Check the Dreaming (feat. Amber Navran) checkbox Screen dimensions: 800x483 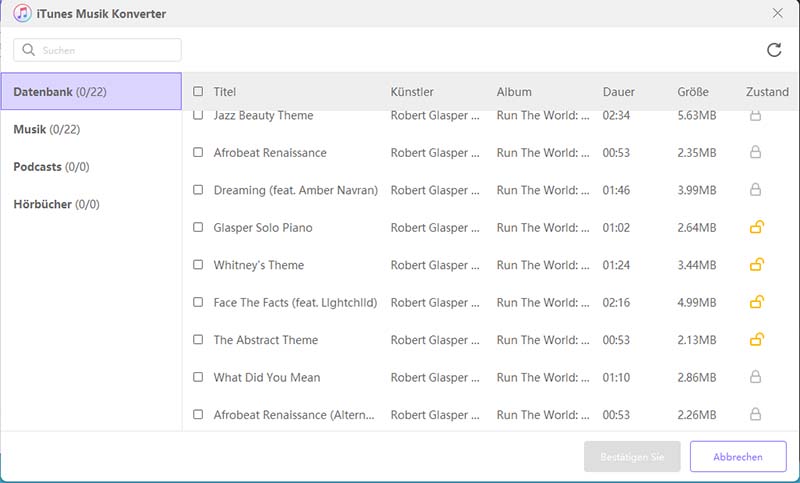(x=198, y=190)
